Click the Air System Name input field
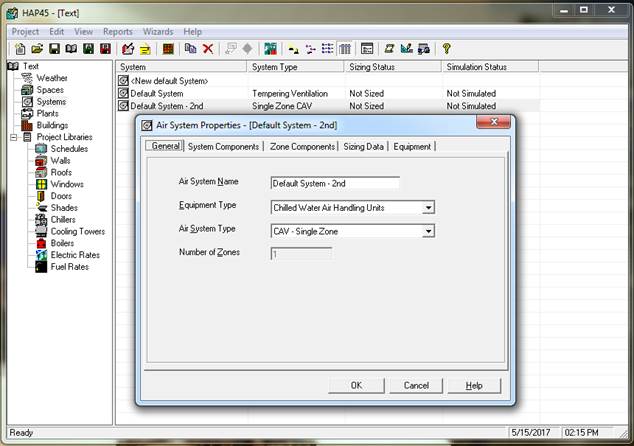Screen dimensions: 634x446 (x=335, y=183)
